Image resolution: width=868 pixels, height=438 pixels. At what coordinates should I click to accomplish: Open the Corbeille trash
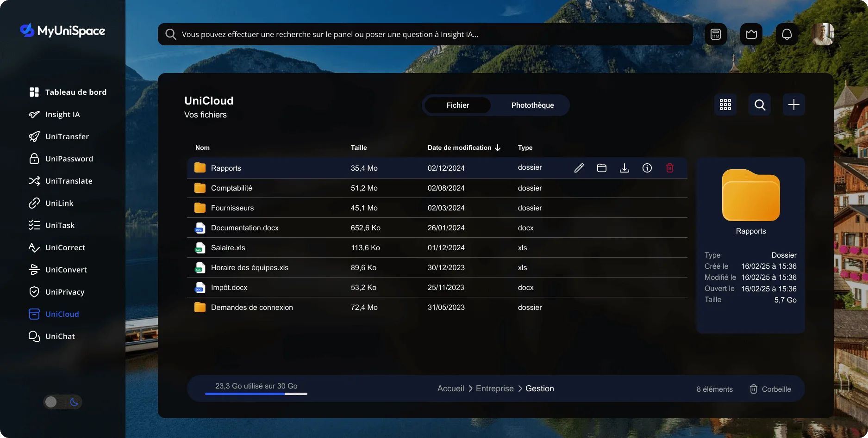pyautogui.click(x=770, y=389)
